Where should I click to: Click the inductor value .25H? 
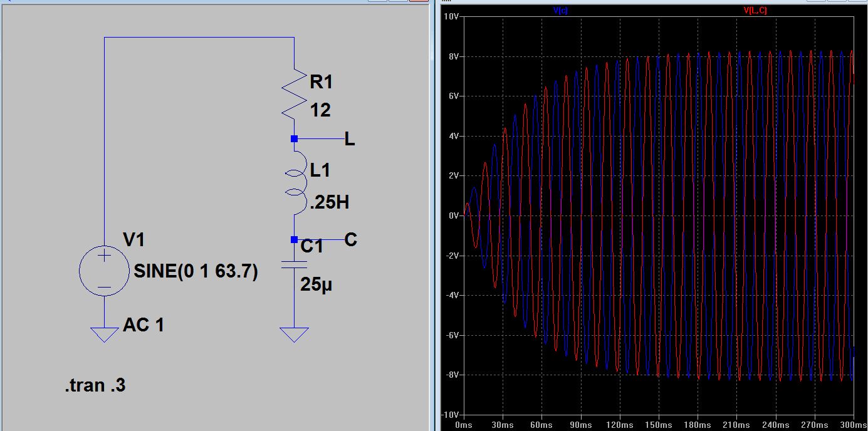point(327,202)
